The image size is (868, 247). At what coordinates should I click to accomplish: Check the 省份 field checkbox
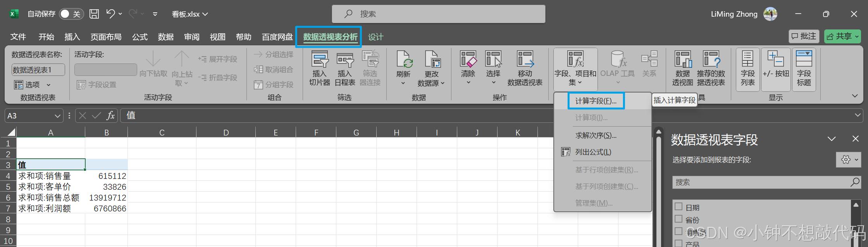679,219
